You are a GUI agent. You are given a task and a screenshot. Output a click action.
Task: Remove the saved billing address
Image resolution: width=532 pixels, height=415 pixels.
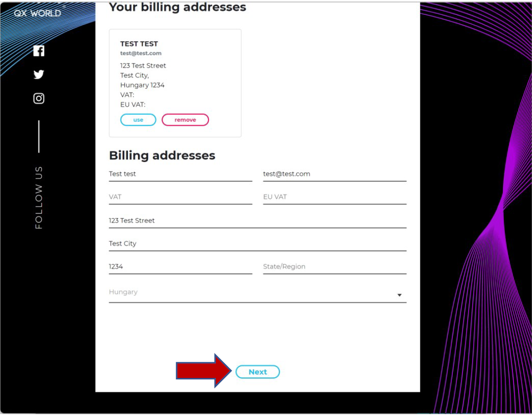point(185,120)
